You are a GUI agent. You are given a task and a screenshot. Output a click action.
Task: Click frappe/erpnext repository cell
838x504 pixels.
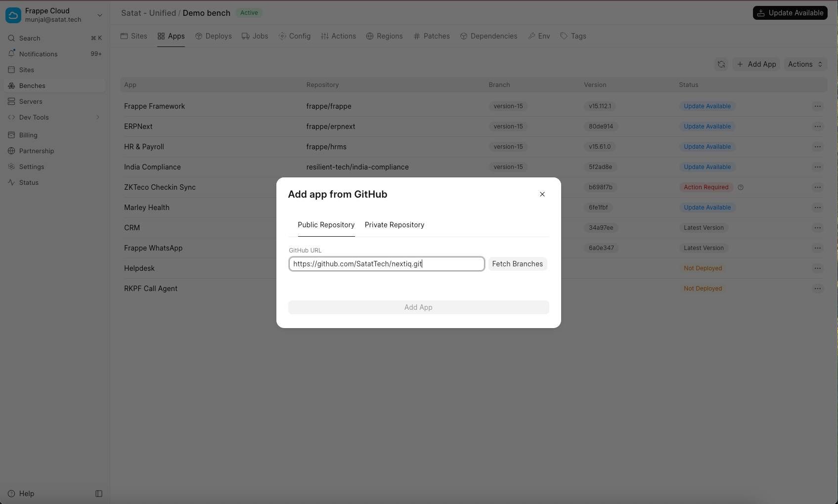point(331,126)
